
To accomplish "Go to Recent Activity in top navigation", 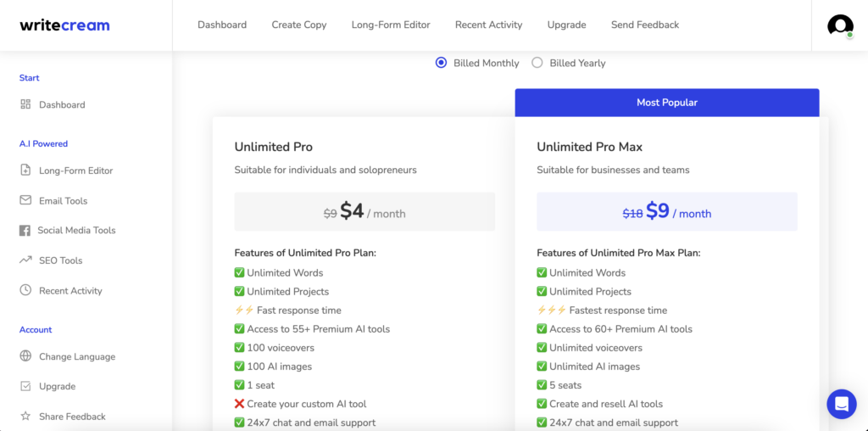I will pos(488,25).
